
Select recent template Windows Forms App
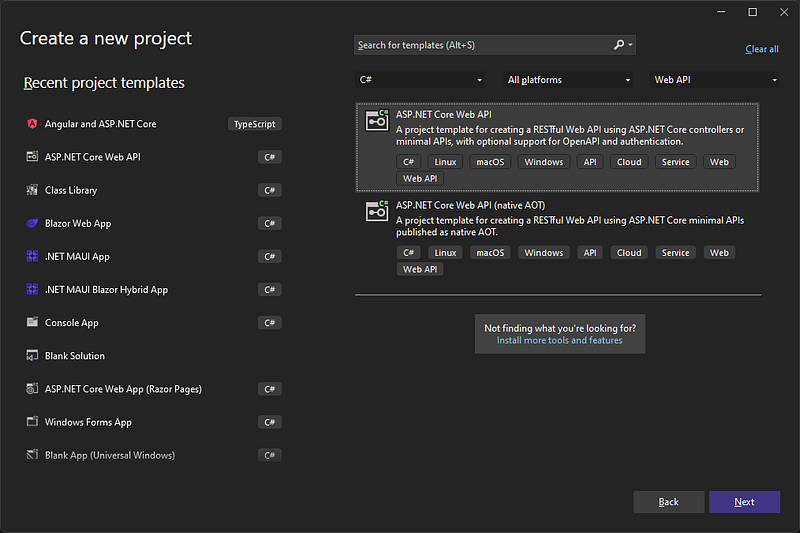[x=153, y=422]
